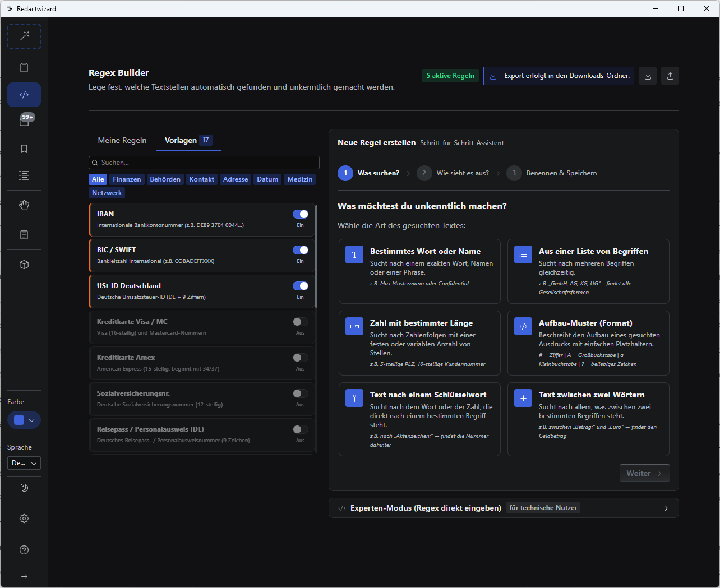Switch to the Meine Regeln tab
The image size is (720, 588).
[x=122, y=140]
